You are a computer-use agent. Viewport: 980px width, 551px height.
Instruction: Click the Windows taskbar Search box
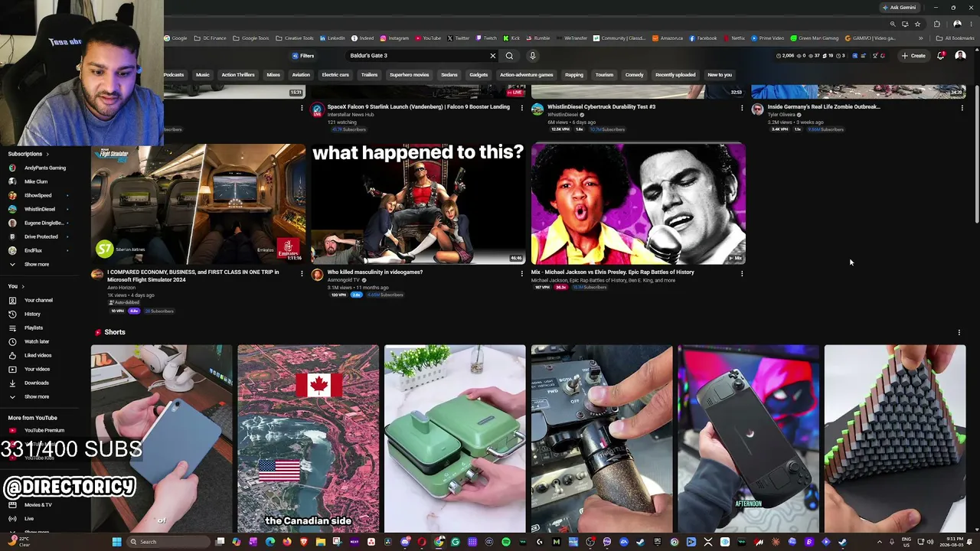click(x=167, y=542)
